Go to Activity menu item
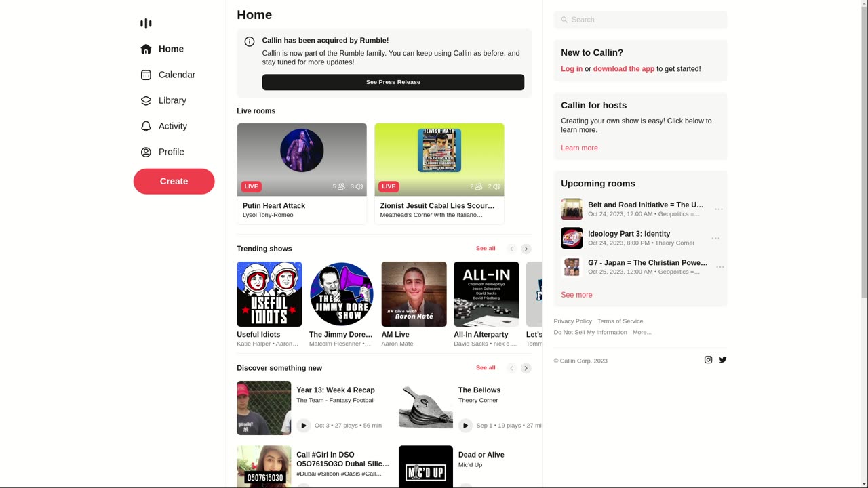The width and height of the screenshot is (868, 488). 174,126
